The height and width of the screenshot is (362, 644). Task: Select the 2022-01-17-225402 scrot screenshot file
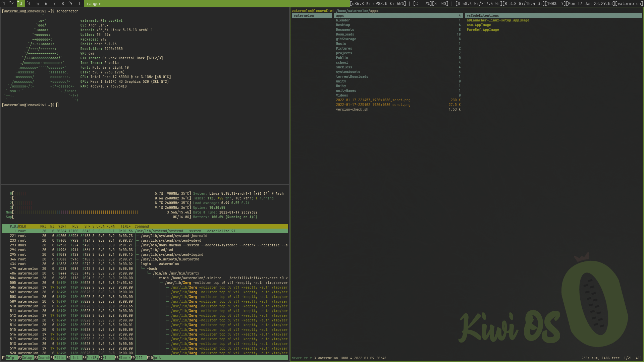click(x=398, y=105)
